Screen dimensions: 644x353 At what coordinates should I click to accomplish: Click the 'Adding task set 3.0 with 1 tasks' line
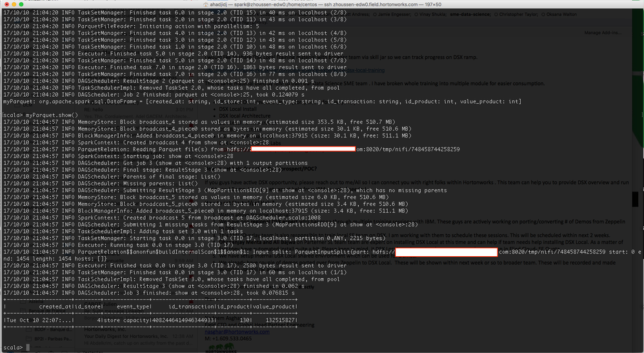tap(123, 232)
